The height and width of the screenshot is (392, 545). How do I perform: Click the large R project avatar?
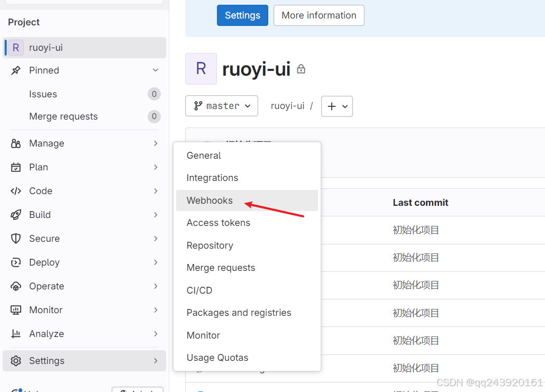201,69
